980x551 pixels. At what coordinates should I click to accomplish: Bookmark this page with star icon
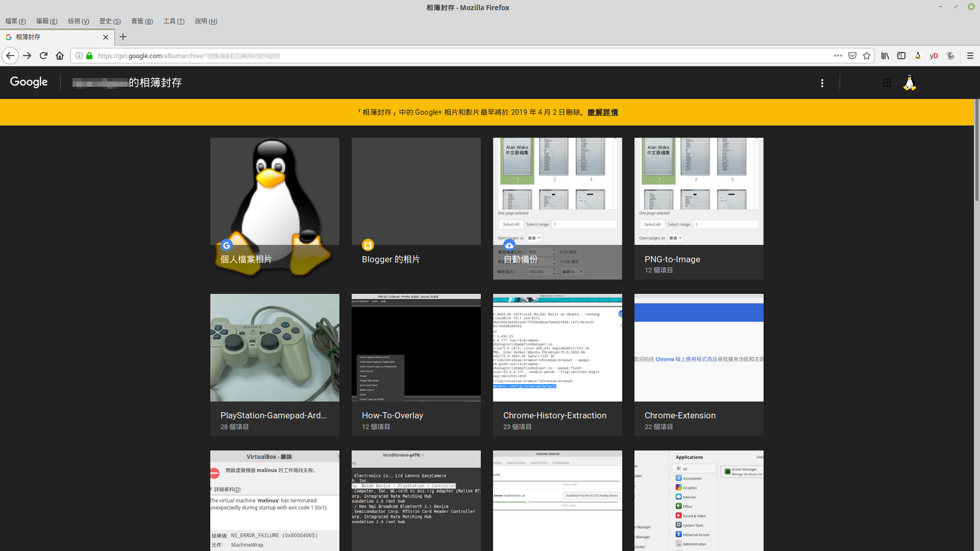pos(867,56)
